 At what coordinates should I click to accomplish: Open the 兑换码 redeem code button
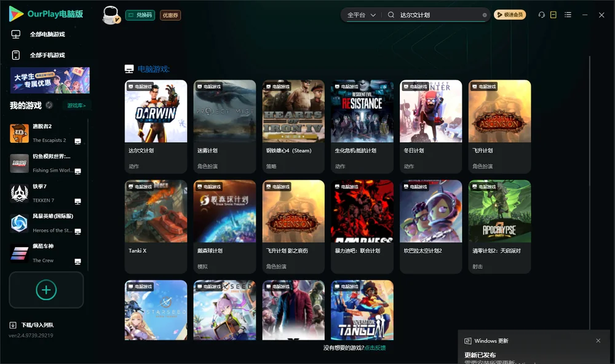(140, 15)
